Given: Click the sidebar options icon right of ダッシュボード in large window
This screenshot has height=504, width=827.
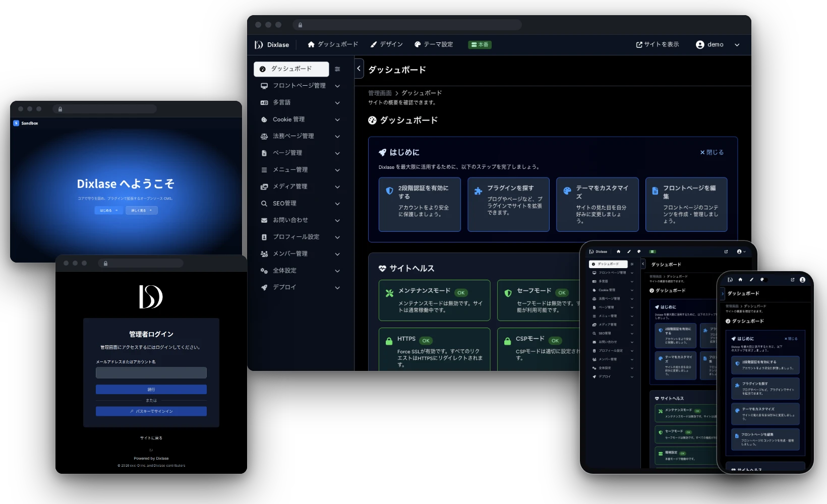Looking at the screenshot, I should click(337, 69).
